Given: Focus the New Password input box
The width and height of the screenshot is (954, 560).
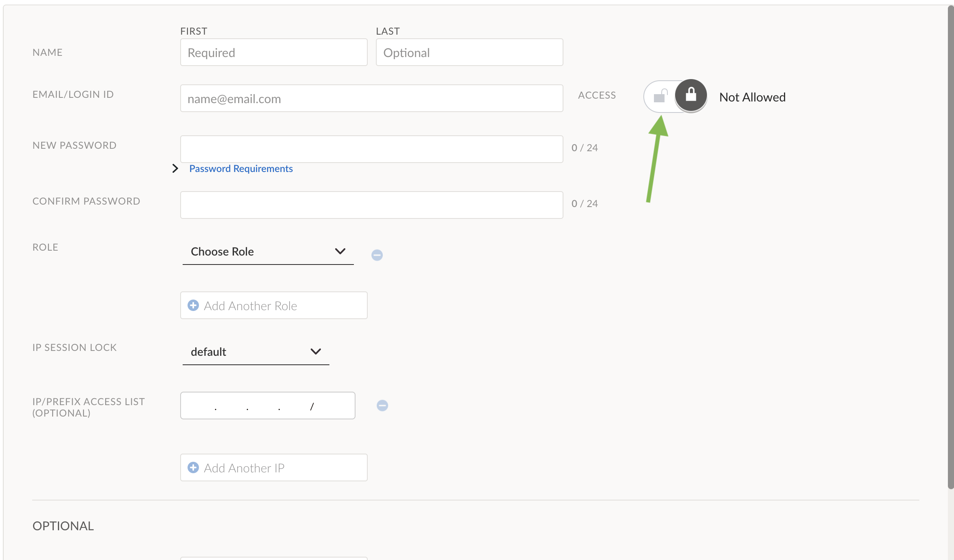Looking at the screenshot, I should 371,149.
